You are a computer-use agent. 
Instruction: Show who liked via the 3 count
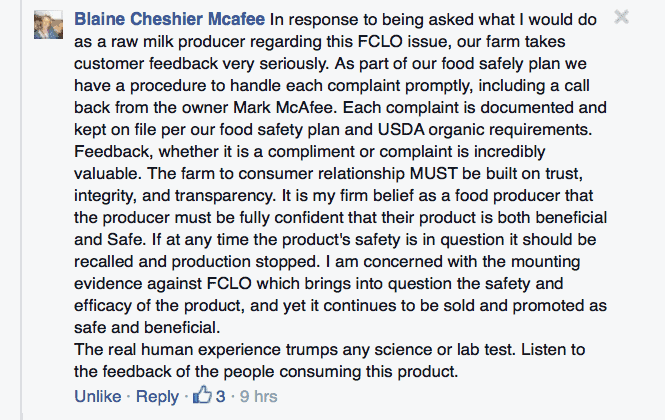pos(221,397)
